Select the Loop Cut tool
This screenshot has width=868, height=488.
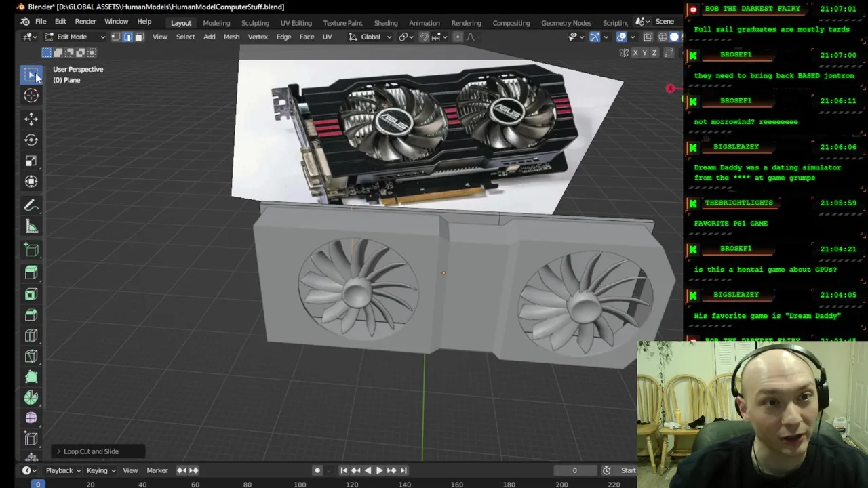tap(31, 335)
